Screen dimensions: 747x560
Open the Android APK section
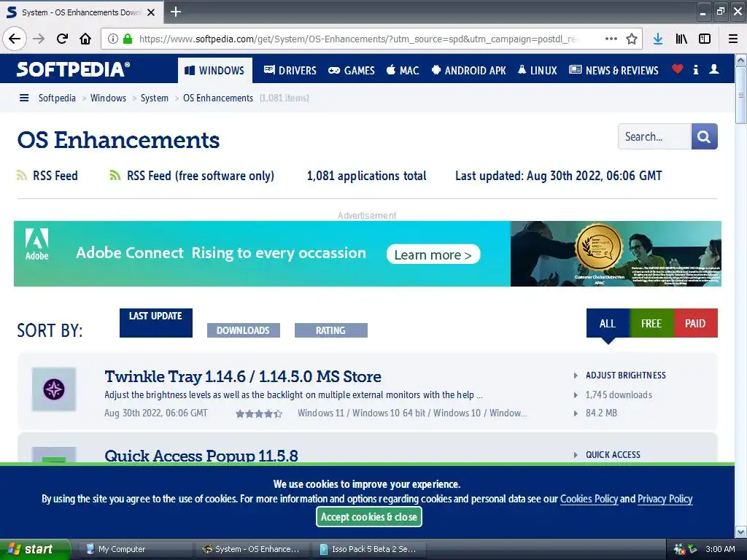469,70
